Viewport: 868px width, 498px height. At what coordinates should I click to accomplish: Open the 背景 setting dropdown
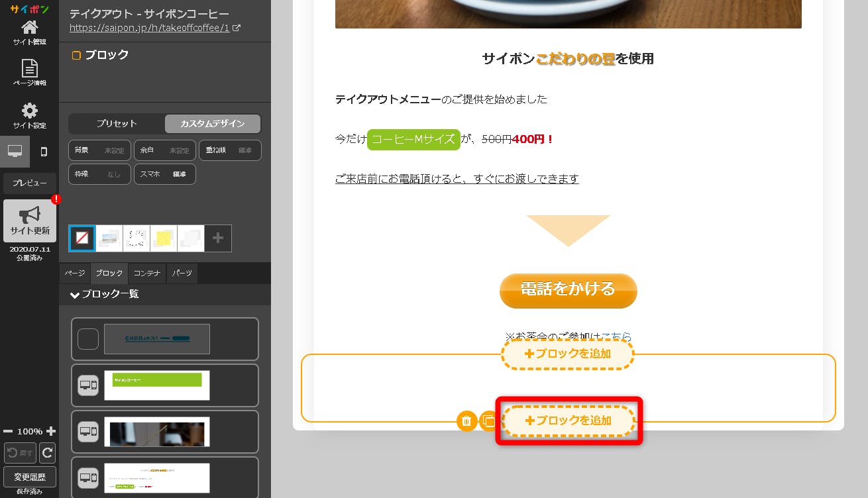[x=99, y=150]
